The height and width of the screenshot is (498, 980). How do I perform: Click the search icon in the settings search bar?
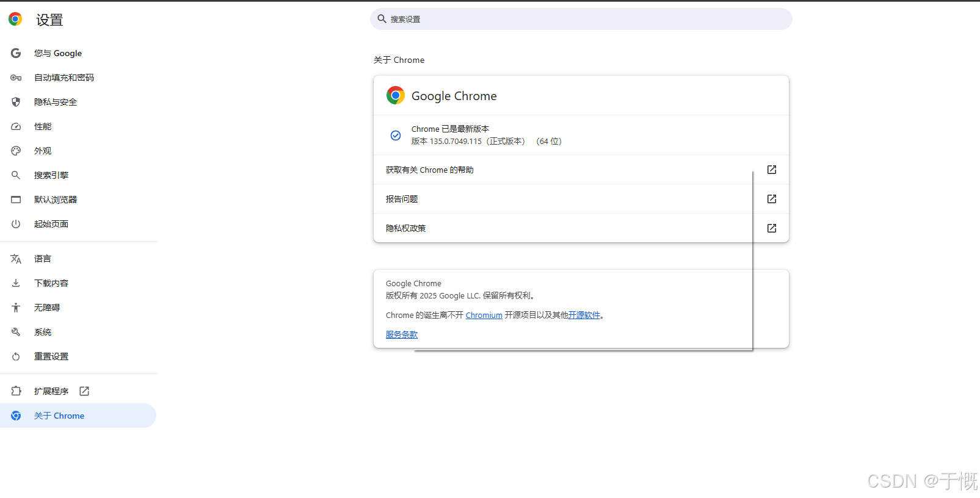[382, 19]
